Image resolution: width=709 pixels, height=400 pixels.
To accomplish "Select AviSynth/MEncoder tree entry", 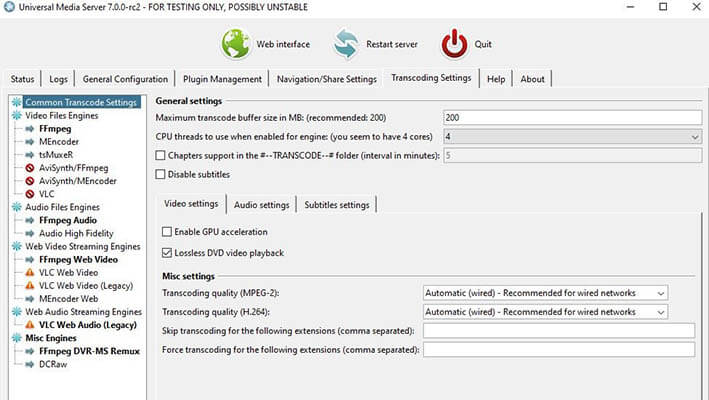I will click(78, 181).
